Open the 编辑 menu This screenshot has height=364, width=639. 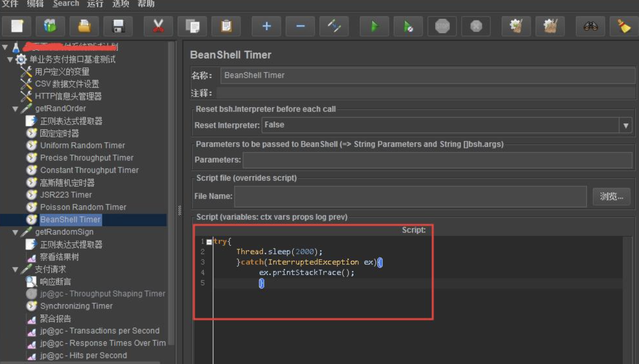pos(35,4)
